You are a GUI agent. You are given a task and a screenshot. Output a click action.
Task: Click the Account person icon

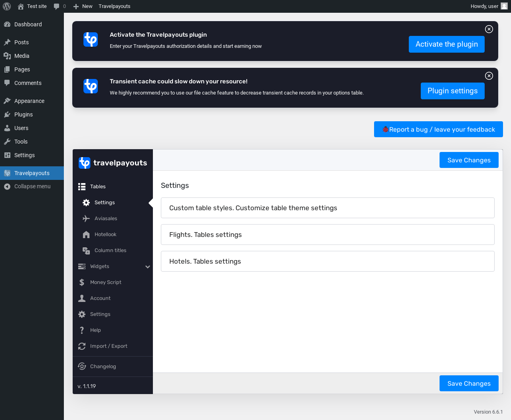82,298
